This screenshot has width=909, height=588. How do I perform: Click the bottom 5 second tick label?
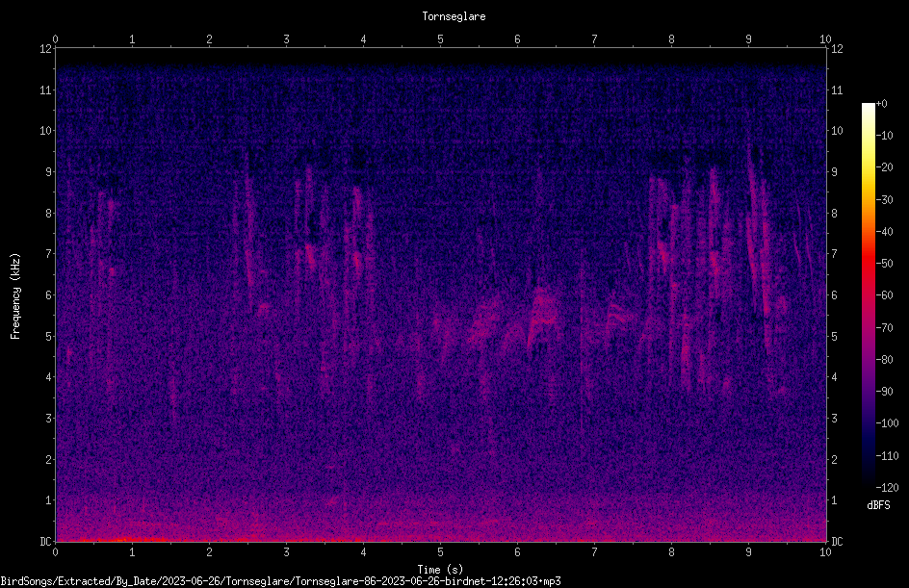pos(441,552)
